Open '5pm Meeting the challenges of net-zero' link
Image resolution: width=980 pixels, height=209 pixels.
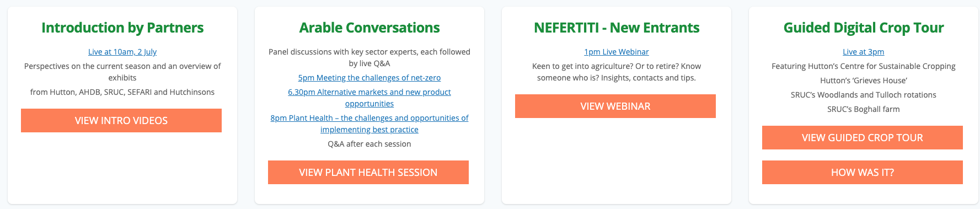tap(369, 78)
